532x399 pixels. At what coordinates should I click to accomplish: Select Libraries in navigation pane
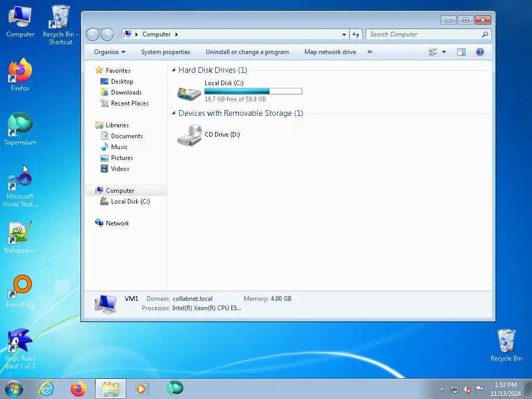click(117, 125)
